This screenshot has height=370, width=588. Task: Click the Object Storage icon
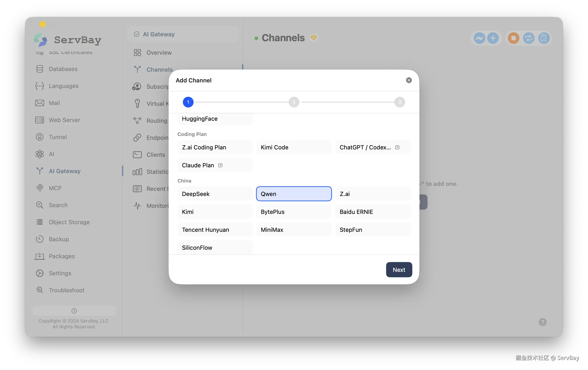click(40, 222)
